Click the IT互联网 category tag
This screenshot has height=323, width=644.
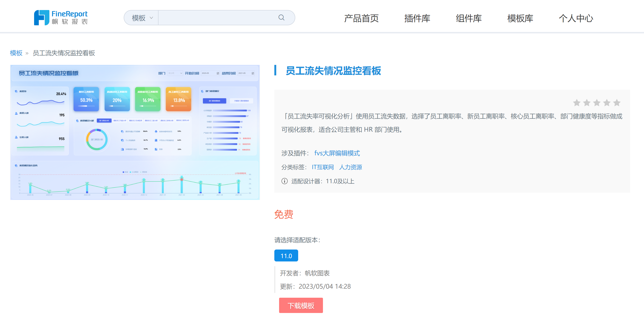coord(322,167)
